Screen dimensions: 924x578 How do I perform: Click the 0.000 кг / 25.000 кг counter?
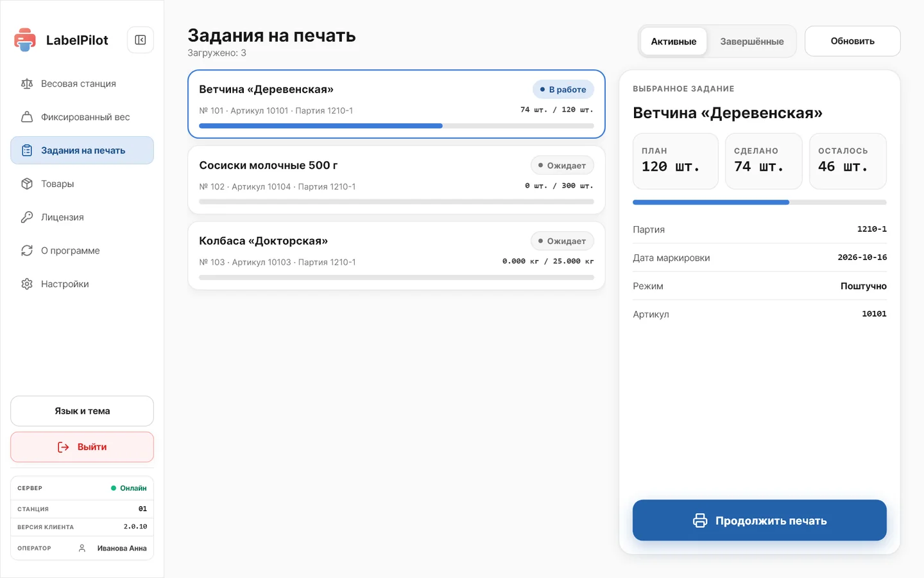(x=548, y=261)
